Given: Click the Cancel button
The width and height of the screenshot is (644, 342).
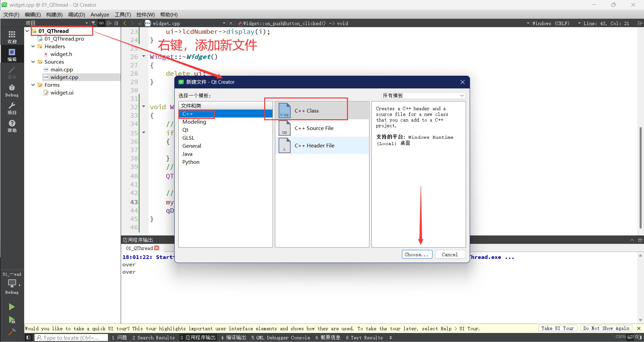Looking at the screenshot, I should coord(450,255).
